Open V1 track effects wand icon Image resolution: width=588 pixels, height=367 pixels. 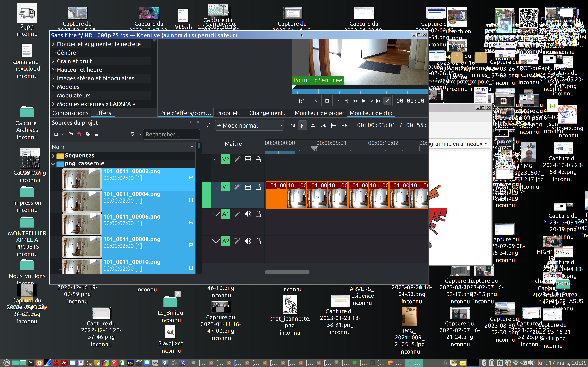click(237, 186)
